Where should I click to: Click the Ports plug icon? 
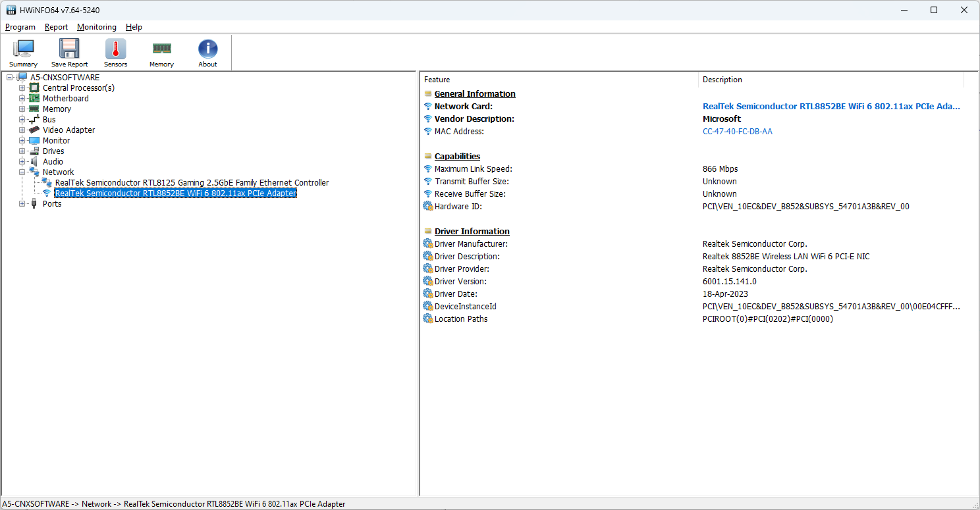pos(34,204)
